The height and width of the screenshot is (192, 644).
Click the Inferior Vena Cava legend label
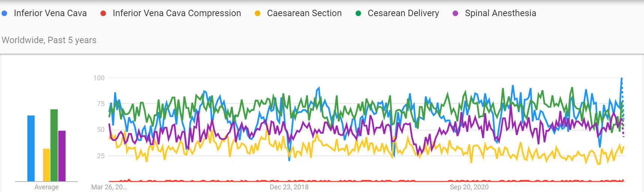coord(50,13)
